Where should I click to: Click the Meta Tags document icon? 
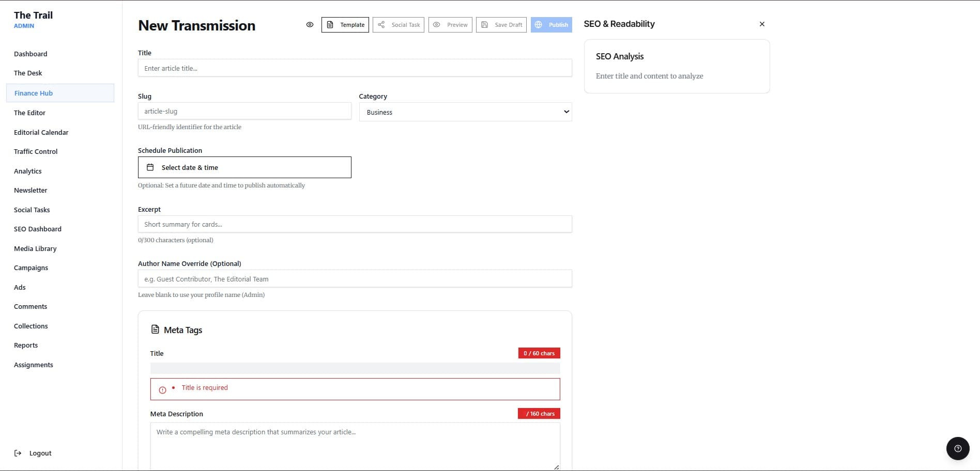pyautogui.click(x=155, y=329)
